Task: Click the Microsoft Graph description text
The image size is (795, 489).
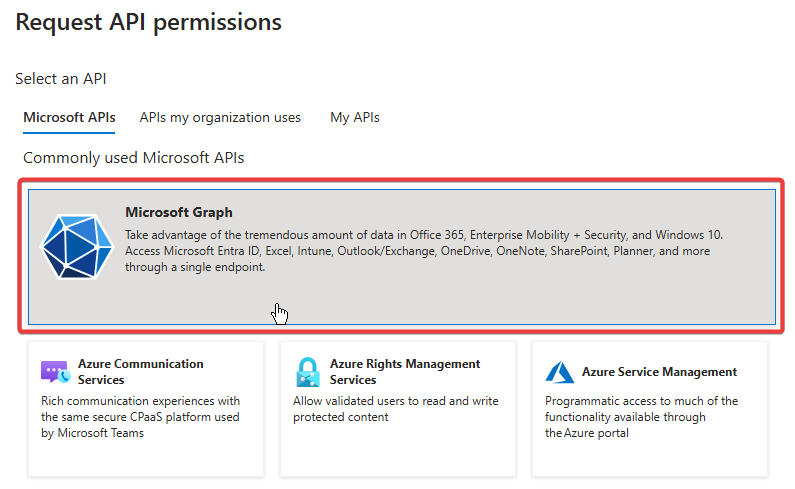Action: pos(424,251)
